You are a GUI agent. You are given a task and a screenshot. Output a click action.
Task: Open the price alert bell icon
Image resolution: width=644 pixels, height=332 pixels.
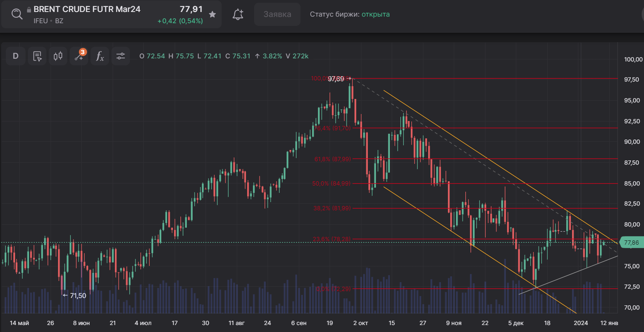(238, 14)
